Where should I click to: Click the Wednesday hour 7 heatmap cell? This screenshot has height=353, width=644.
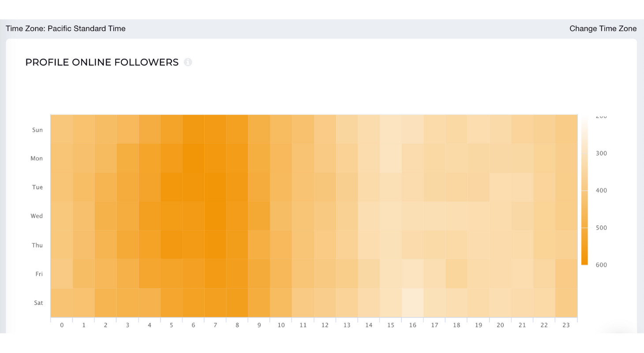click(215, 216)
